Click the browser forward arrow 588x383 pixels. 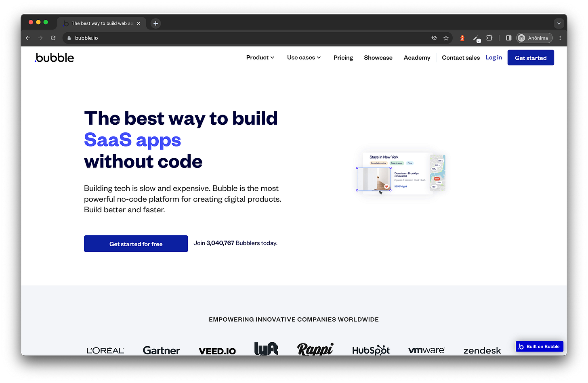pyautogui.click(x=40, y=38)
